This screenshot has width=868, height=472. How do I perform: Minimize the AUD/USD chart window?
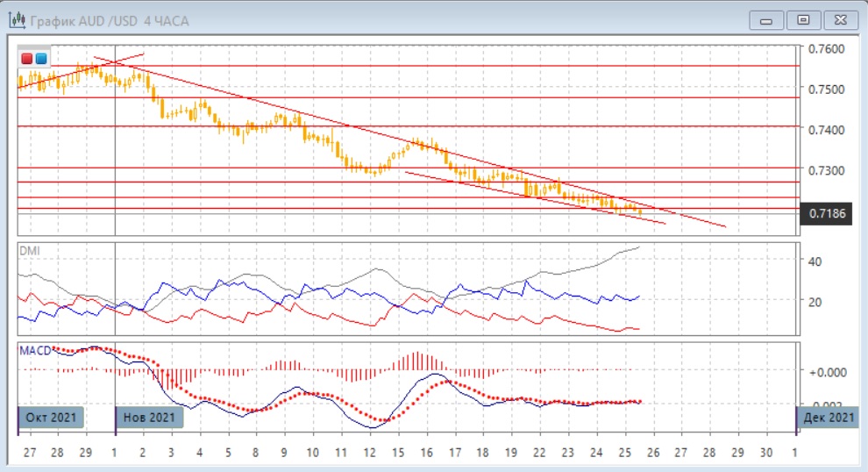[769, 19]
